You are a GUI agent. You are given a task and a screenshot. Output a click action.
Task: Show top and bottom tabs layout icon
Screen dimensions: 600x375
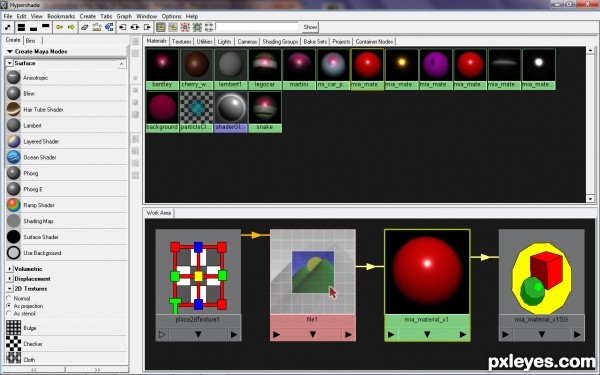pyautogui.click(x=21, y=27)
